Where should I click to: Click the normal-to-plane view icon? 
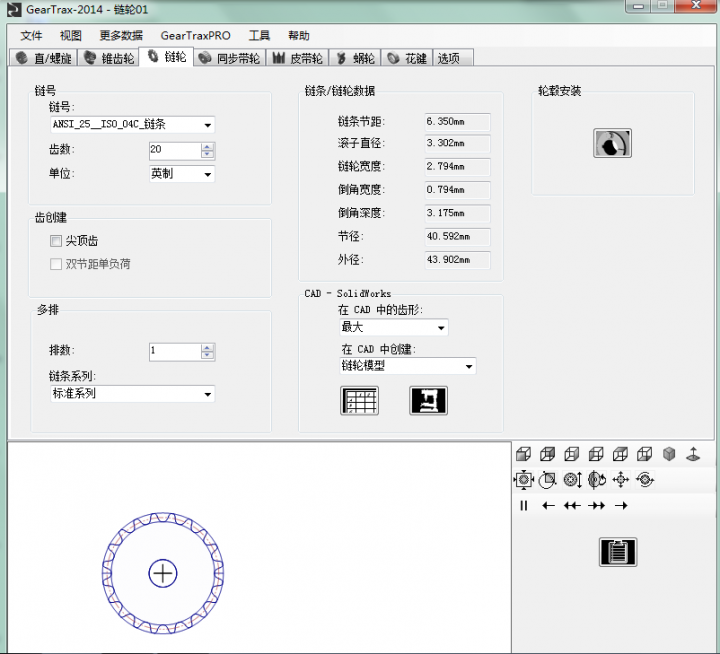click(693, 454)
